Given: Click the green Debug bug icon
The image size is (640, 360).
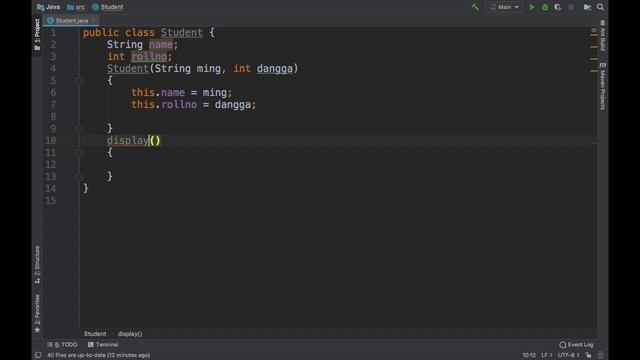Looking at the screenshot, I should pos(545,7).
